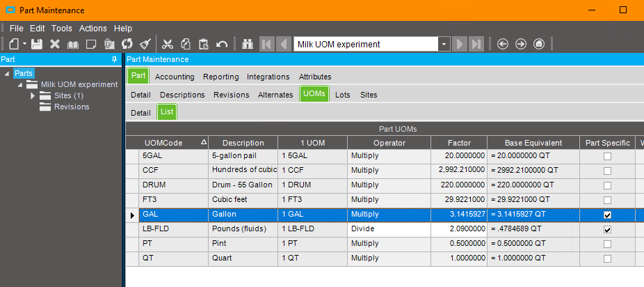Screen dimensions: 644x287
Task: Switch to the Integrations tab
Action: (x=268, y=77)
